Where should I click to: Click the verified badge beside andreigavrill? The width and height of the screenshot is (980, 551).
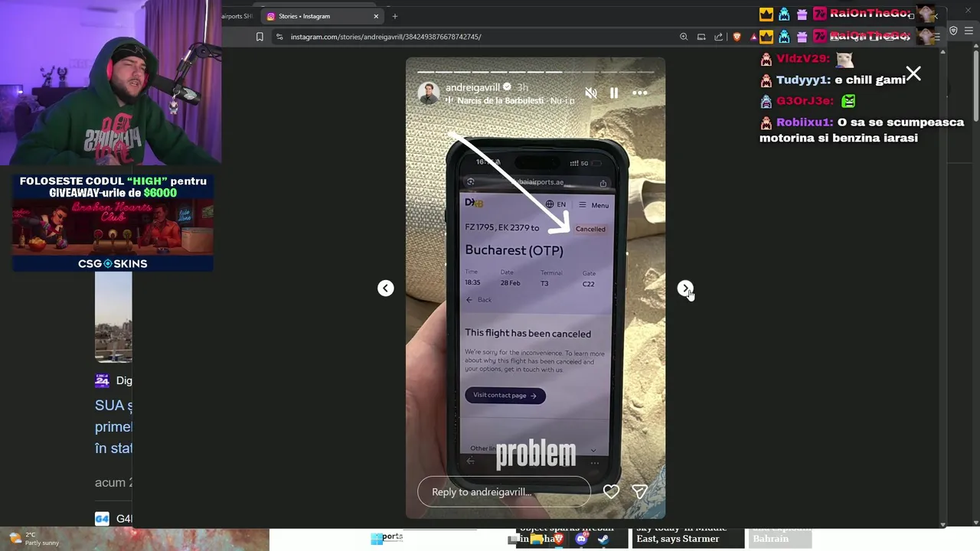click(x=507, y=87)
